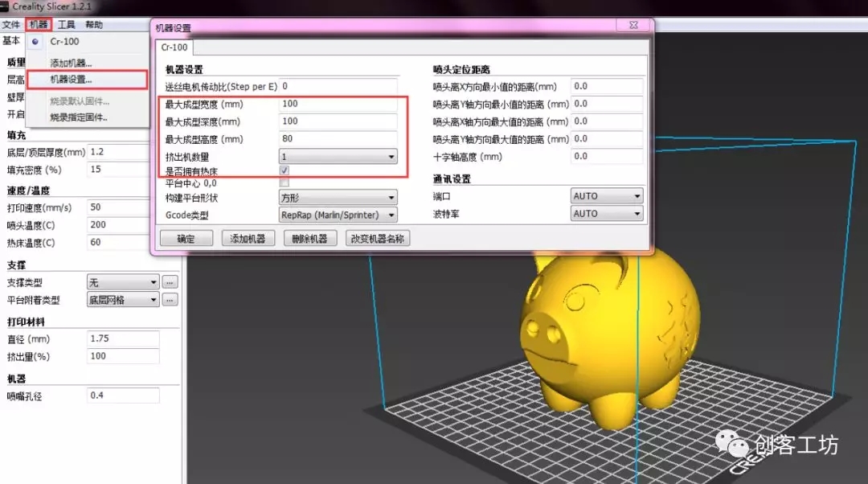The image size is (868, 484).
Task: Click the 确定 button
Action: (186, 239)
